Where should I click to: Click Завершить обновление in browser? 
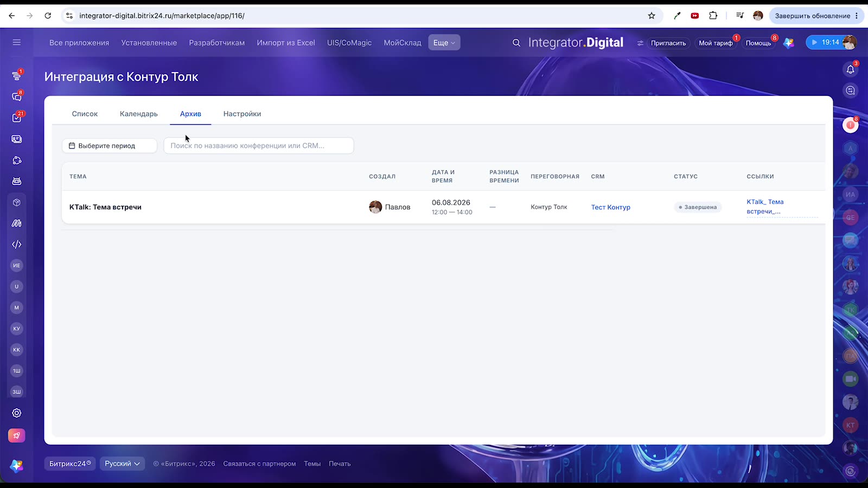tap(812, 16)
